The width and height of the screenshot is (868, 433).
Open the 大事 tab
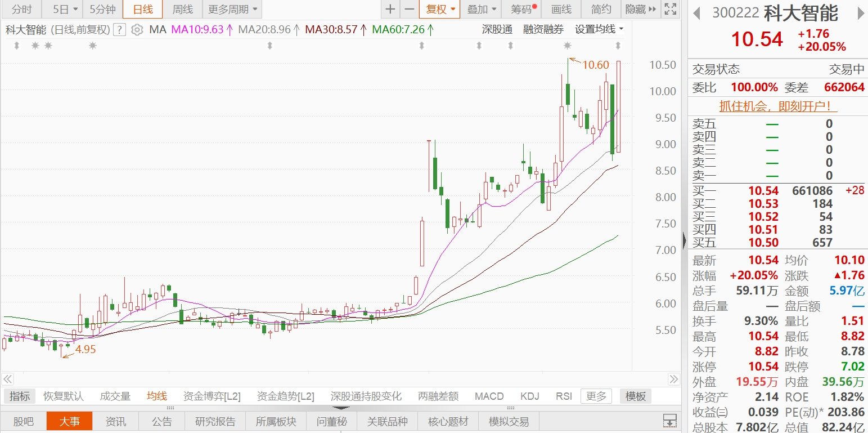click(x=69, y=421)
